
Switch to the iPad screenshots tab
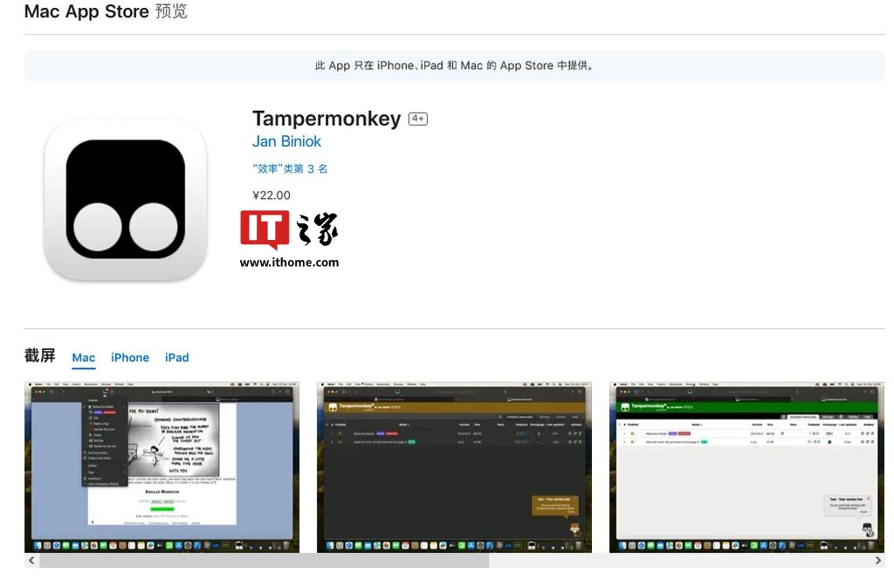176,358
